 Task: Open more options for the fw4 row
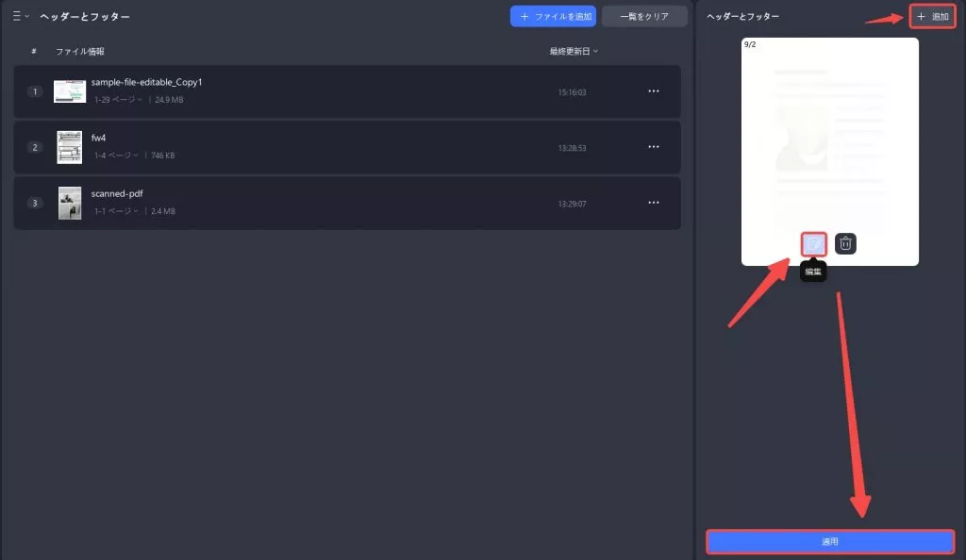coord(654,147)
